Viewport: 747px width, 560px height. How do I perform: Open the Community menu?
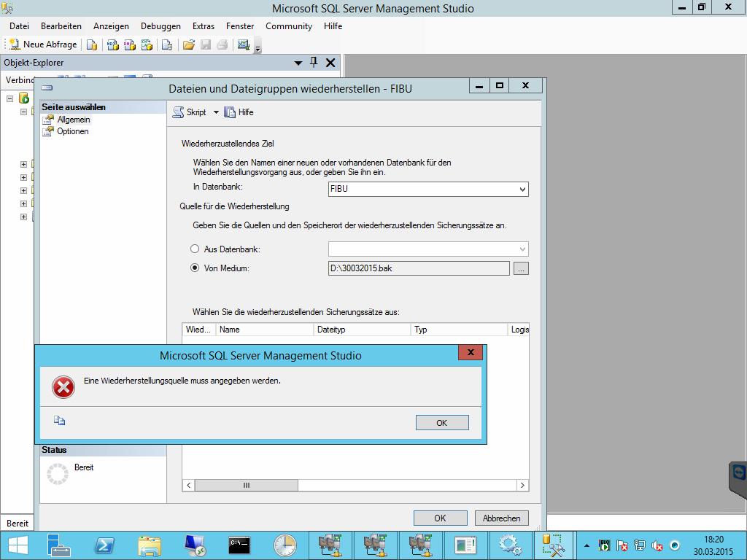(x=289, y=26)
